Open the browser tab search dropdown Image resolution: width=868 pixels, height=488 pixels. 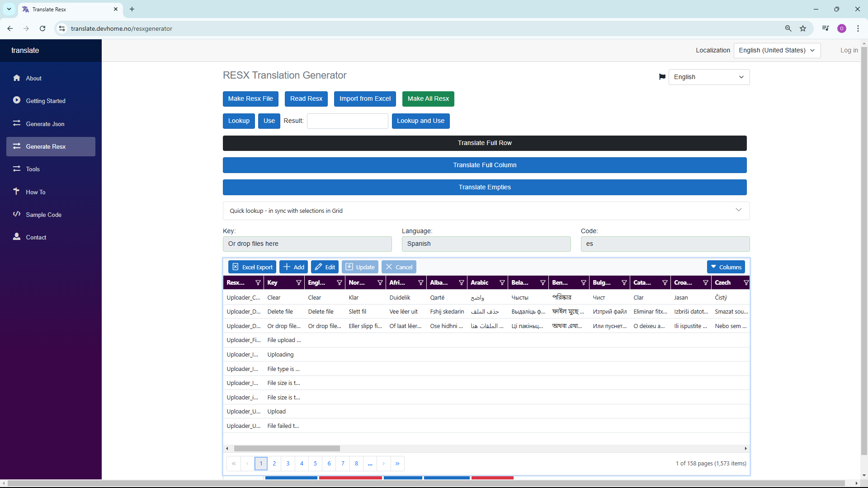(9, 9)
